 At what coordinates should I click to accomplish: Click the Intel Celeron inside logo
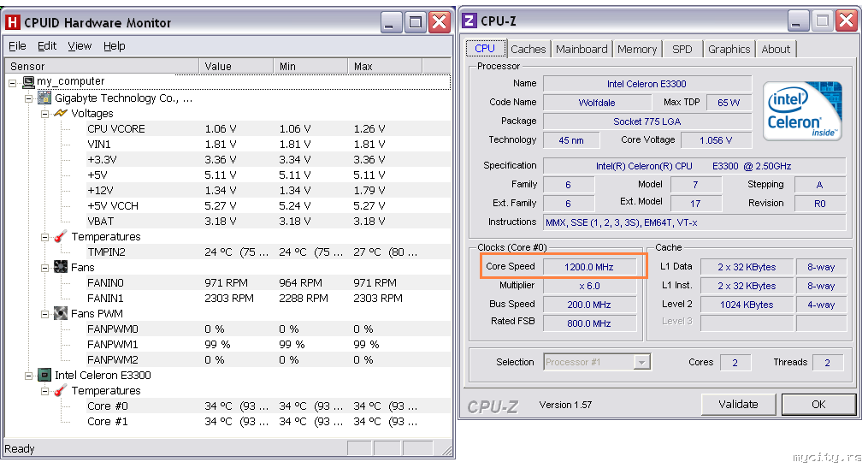tap(802, 110)
